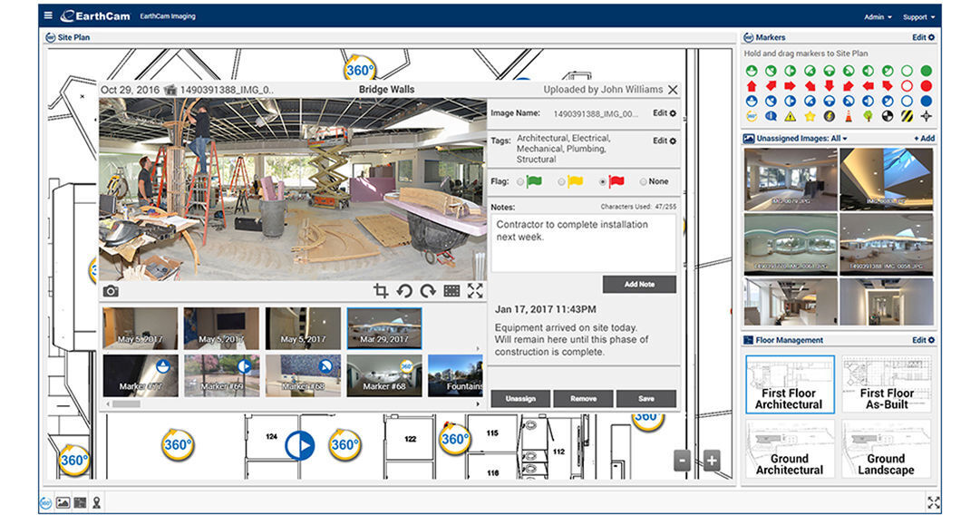Screen dimensions: 980x515
Task: Click the Add Note button
Action: click(639, 285)
